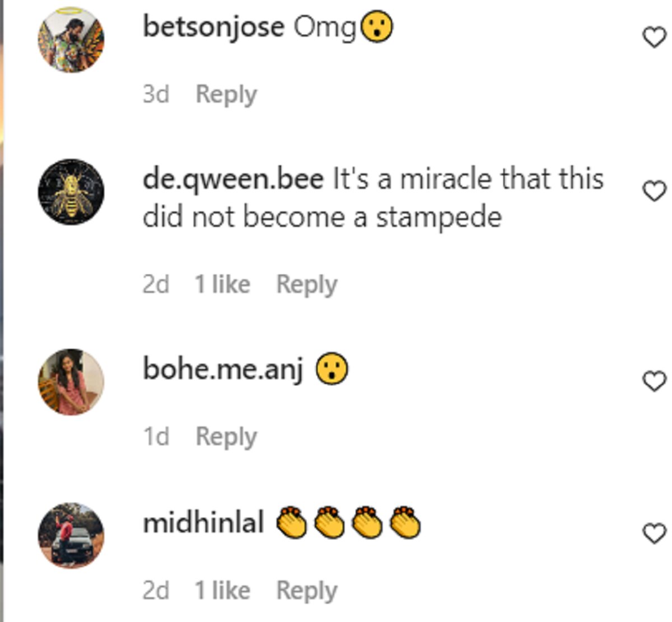The image size is (672, 622).
Task: Visit midhinlal username link
Action: click(203, 523)
